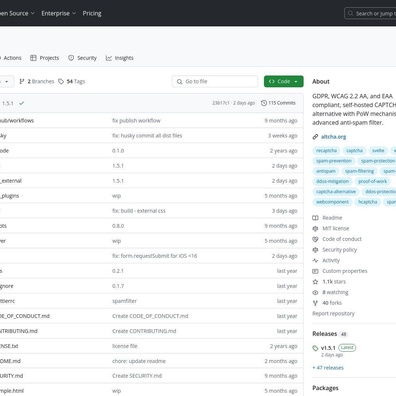Open the Report repository link
The height and width of the screenshot is (396, 396).
point(333,313)
